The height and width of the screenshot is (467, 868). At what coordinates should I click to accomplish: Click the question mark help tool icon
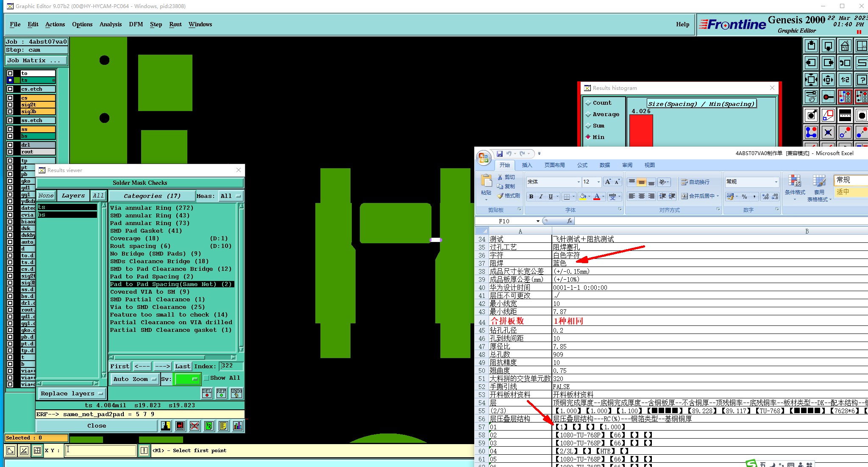[862, 80]
